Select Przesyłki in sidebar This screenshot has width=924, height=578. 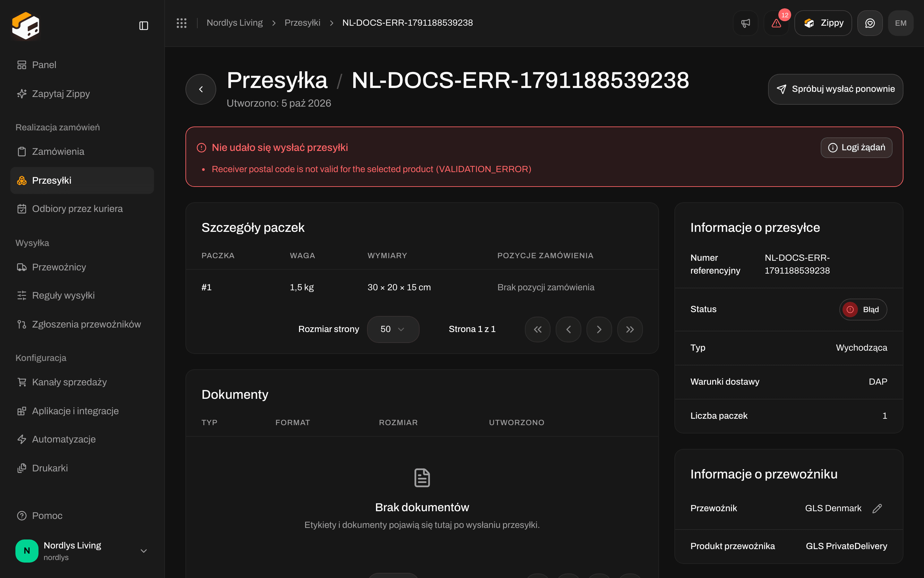[x=82, y=180]
